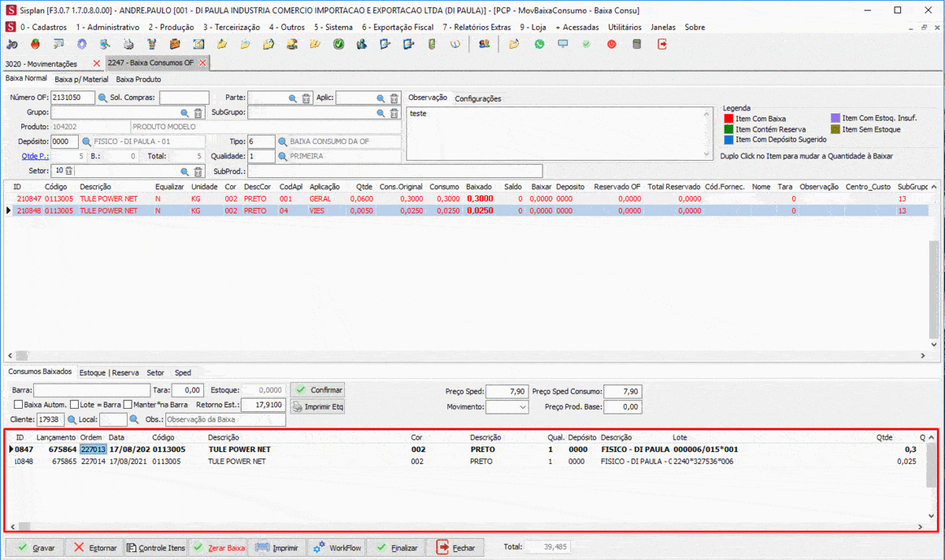Click the Controle Itens button
The width and height of the screenshot is (945, 560).
[156, 547]
